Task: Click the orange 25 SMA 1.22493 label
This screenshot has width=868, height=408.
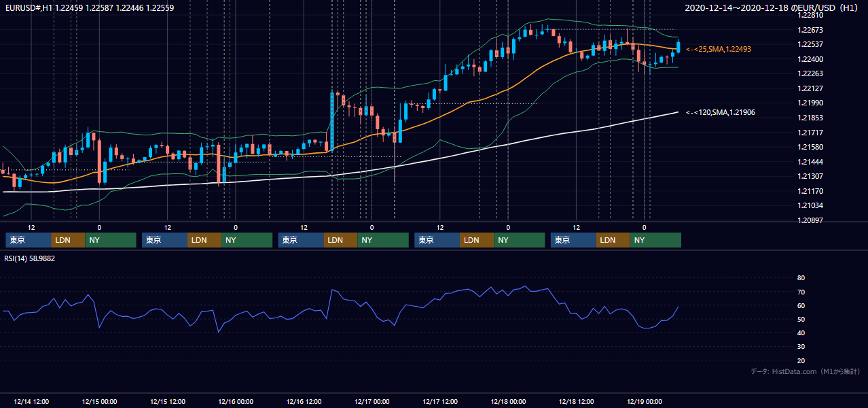Action: tap(718, 49)
